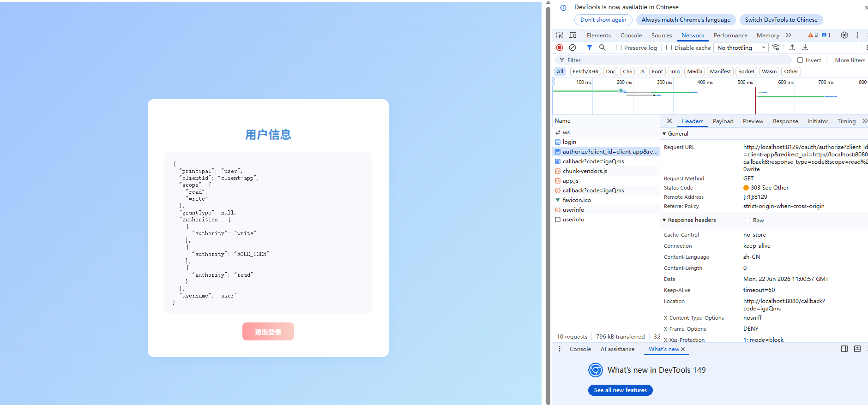Open the Payload tab
This screenshot has height=405, width=868.
(x=723, y=121)
